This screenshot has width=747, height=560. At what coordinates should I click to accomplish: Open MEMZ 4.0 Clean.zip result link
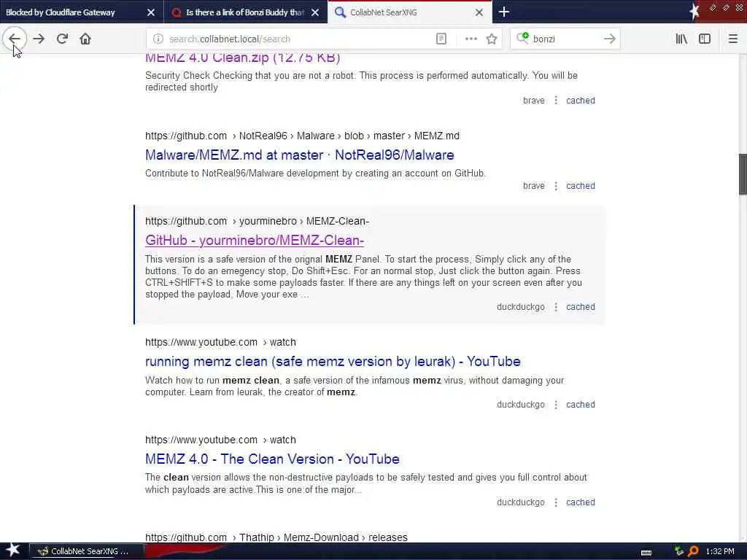pos(242,58)
